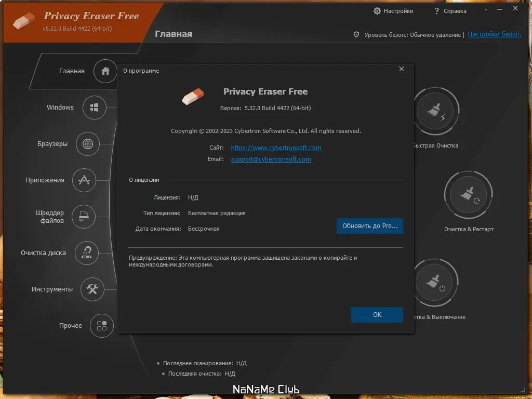Screen dimensions: 532x399
Task: Open the Справка help menu
Action: pos(450,10)
